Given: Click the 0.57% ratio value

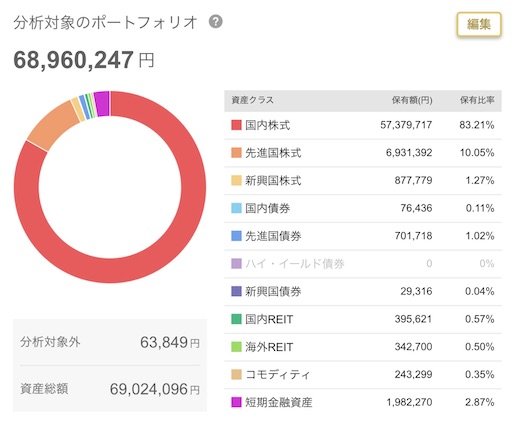Looking at the screenshot, I should (480, 319).
